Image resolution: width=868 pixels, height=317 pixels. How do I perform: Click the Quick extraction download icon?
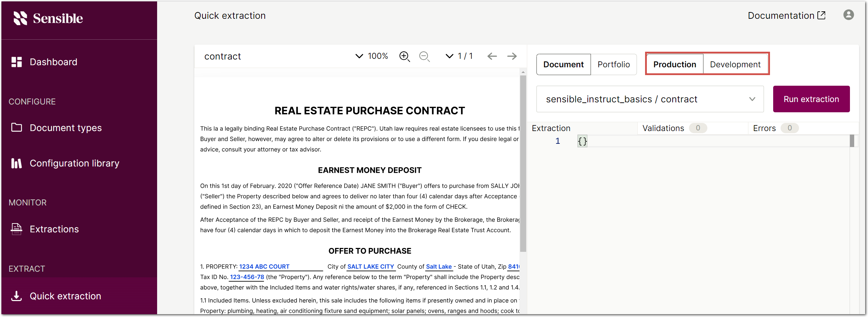[17, 296]
